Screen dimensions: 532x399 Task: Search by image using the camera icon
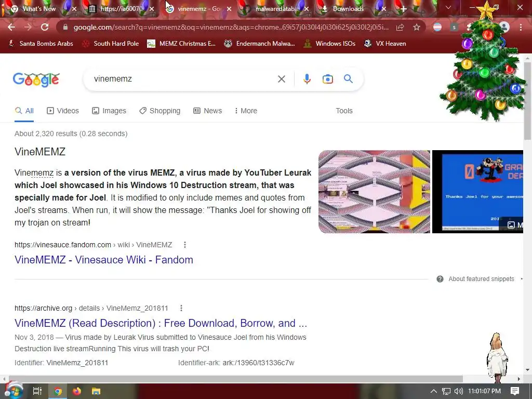coord(327,79)
